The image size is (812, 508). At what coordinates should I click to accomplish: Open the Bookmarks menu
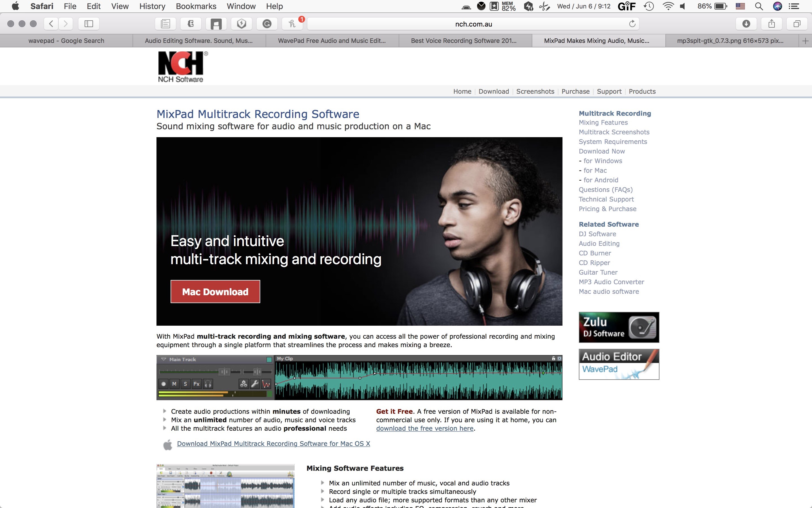[196, 6]
